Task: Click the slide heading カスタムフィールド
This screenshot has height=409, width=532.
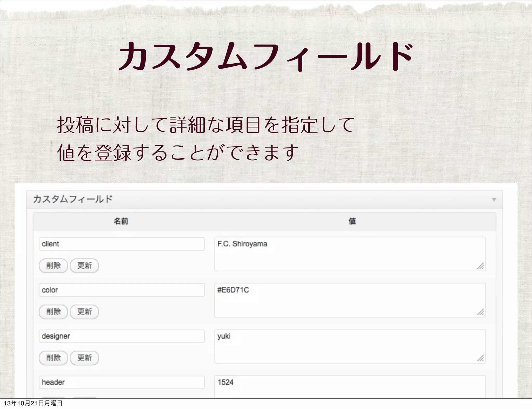Action: 265,57
